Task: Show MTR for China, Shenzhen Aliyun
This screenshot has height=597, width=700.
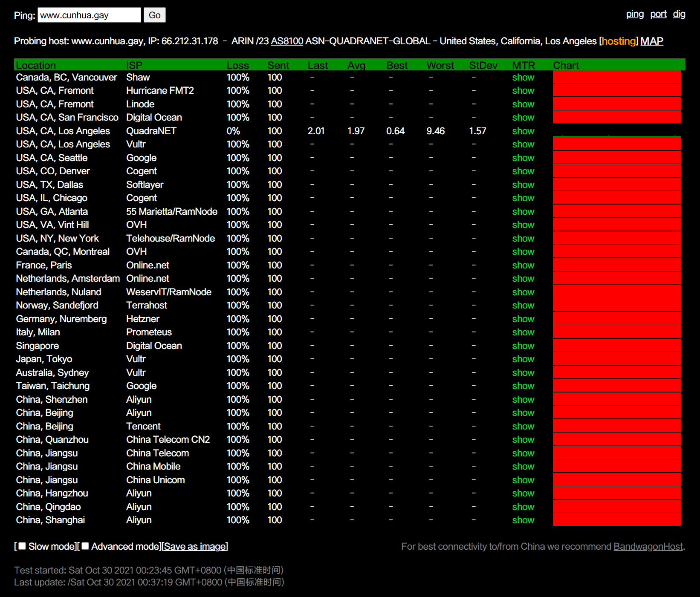Action: [x=523, y=399]
